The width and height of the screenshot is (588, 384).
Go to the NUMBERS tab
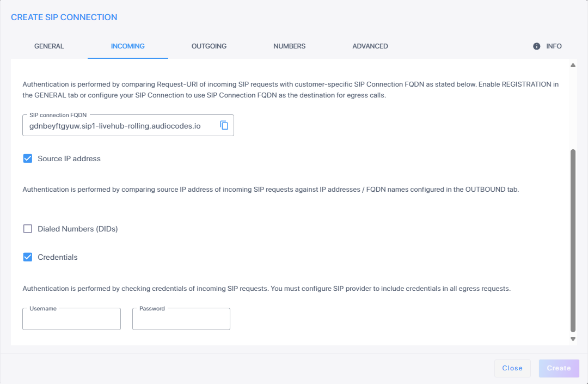pos(290,46)
